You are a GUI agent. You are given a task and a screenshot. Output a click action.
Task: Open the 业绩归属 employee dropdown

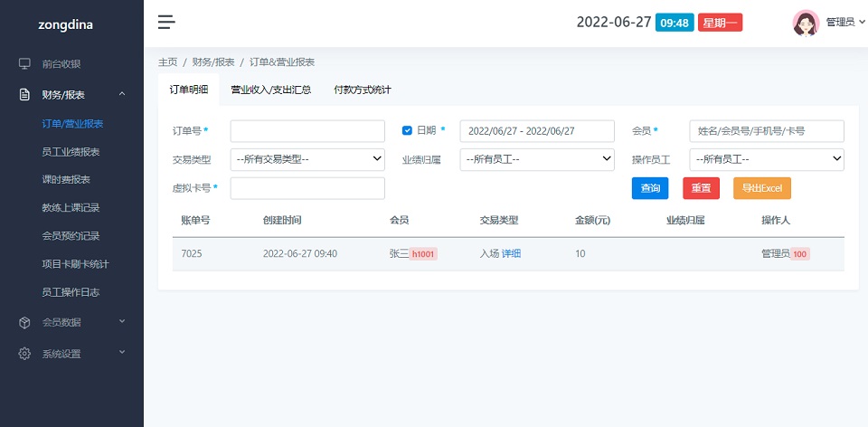tap(537, 159)
